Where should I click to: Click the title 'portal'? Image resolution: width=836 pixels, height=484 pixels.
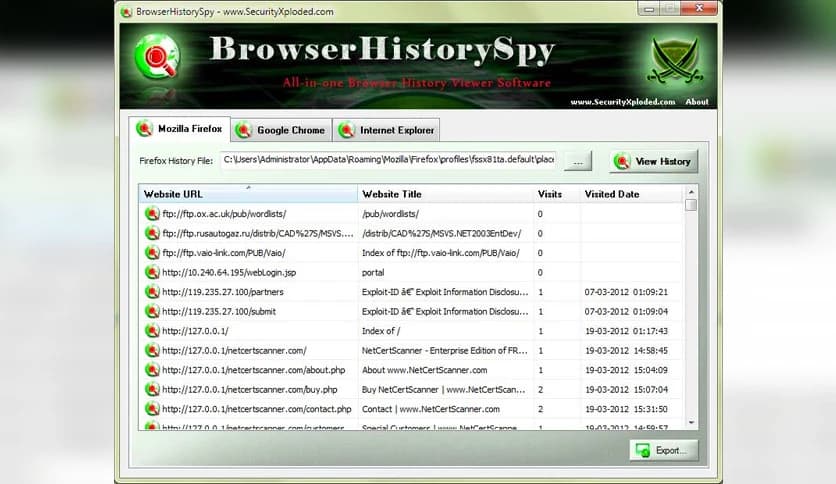click(x=373, y=273)
